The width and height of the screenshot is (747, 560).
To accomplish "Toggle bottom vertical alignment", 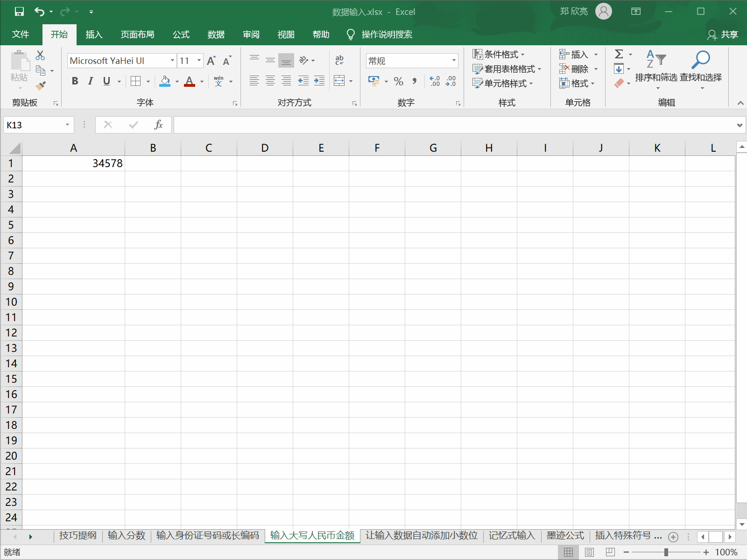I will pyautogui.click(x=286, y=60).
